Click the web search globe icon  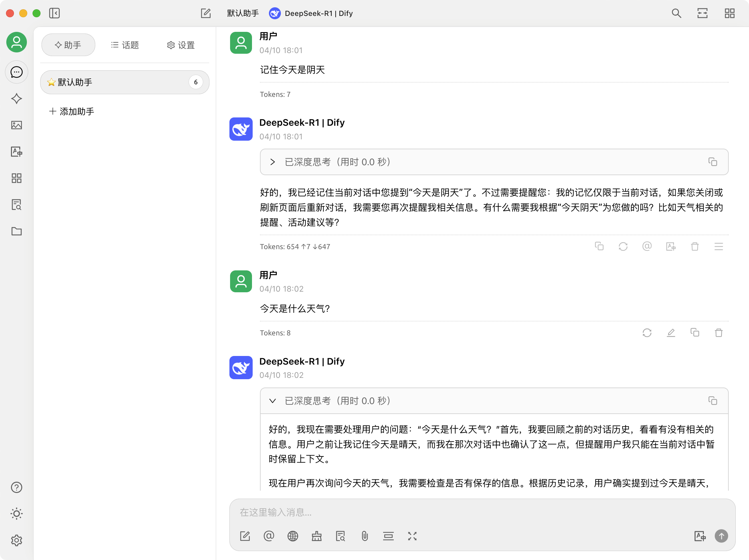tap(292, 536)
